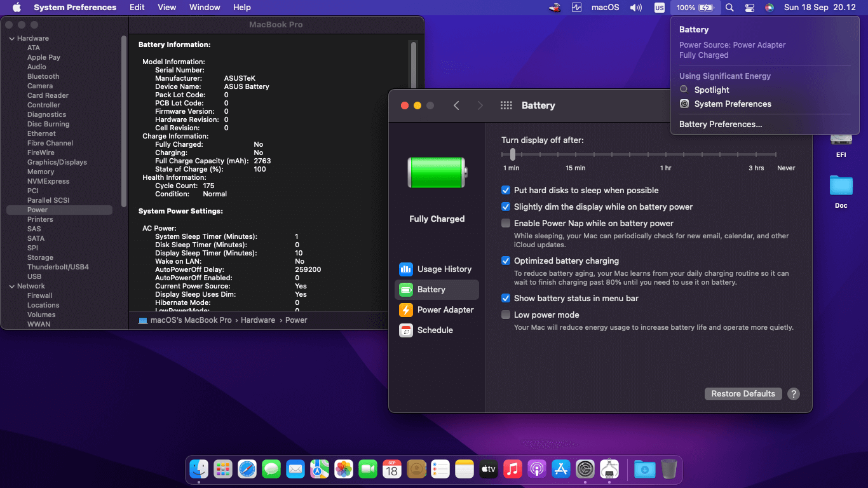Screen dimensions: 868x488
Task: Open Podcasts from the Dock
Action: click(x=537, y=470)
